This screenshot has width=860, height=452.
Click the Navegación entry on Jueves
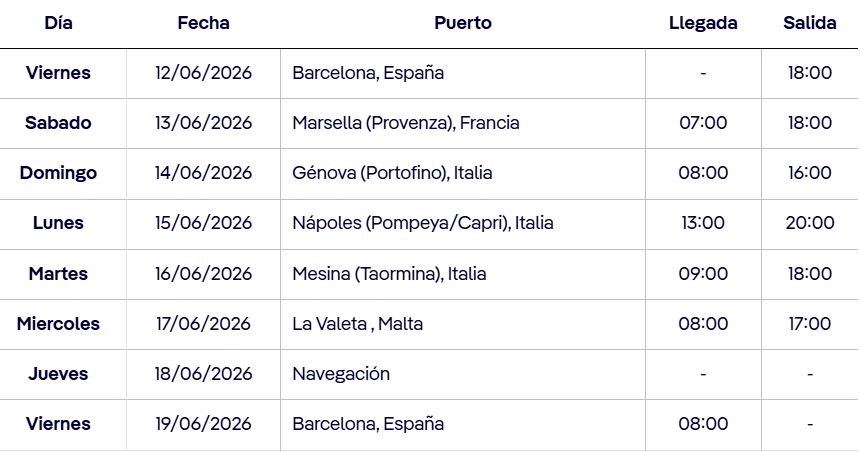tap(341, 373)
